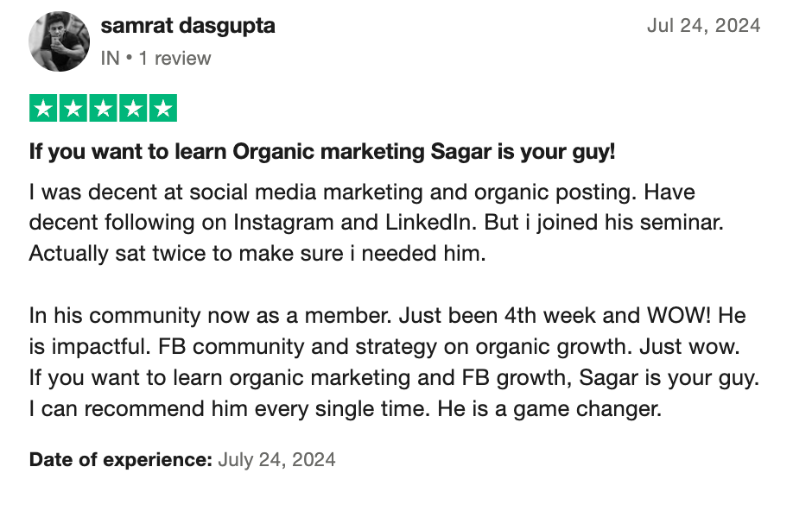Screen dimensions: 812x511
Task: Click the line 'is impactful. FB community and strategy'
Action: pos(384,346)
